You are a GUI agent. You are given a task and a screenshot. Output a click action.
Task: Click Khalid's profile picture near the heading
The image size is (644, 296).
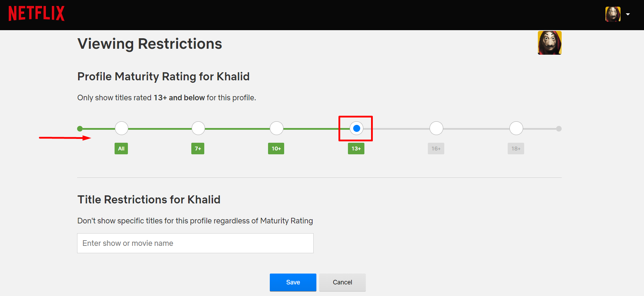point(549,42)
